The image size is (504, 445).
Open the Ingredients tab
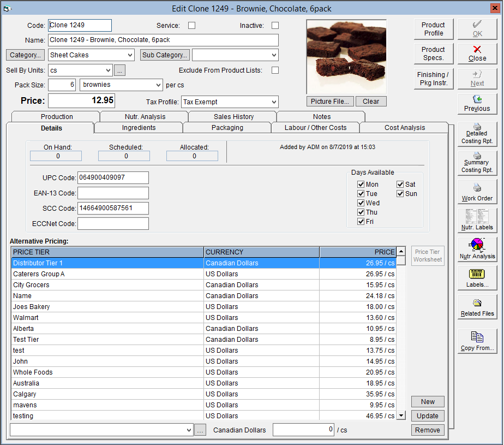point(139,128)
